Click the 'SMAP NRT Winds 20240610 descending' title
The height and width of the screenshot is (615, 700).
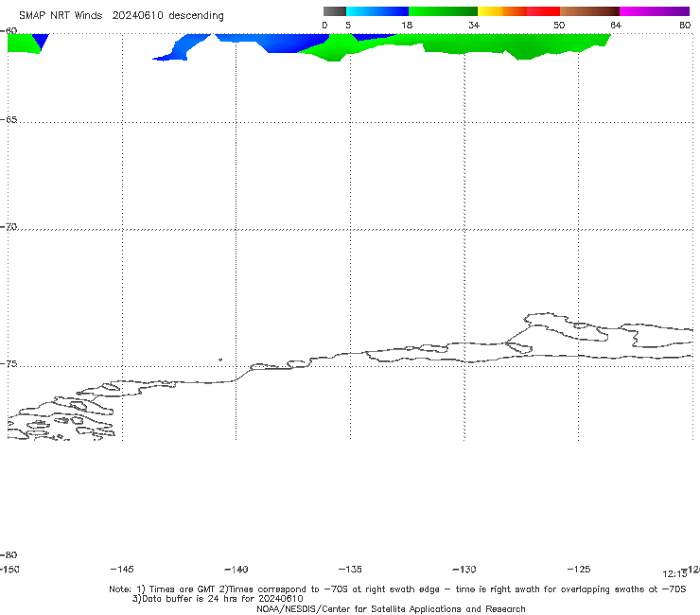tap(121, 16)
